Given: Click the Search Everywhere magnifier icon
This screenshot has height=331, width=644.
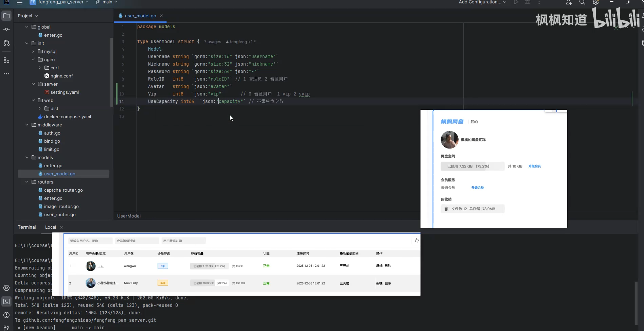Looking at the screenshot, I should click(x=582, y=2).
